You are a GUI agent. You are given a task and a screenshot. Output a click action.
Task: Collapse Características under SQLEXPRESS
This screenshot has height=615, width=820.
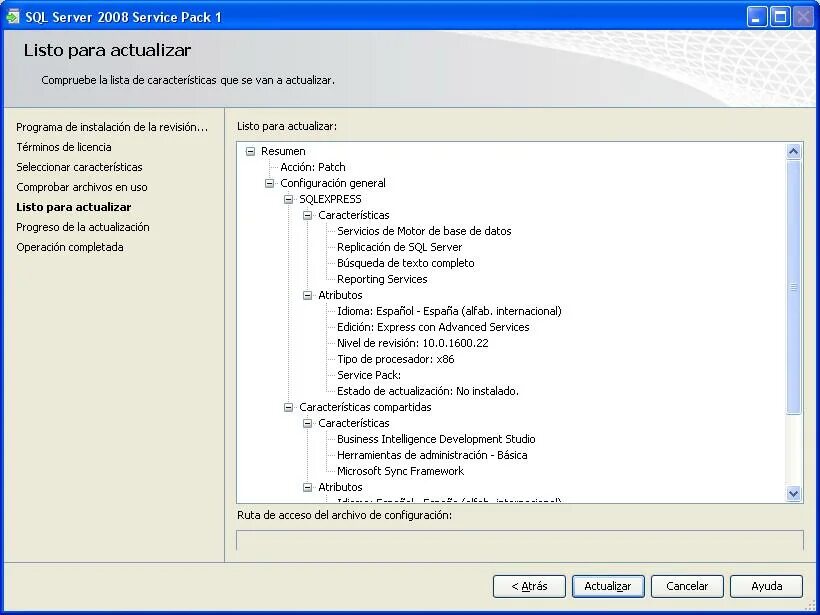(x=308, y=215)
